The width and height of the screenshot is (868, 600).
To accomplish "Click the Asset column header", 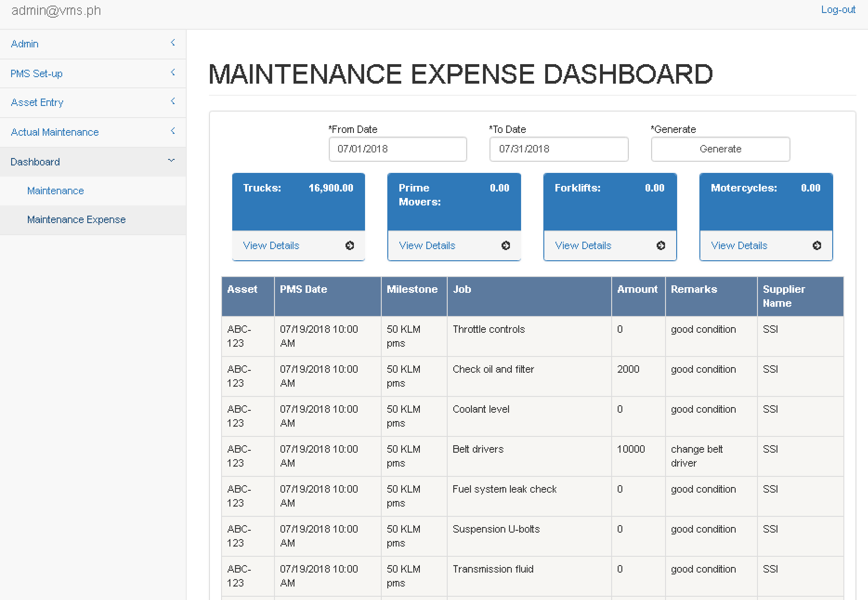I will click(248, 297).
